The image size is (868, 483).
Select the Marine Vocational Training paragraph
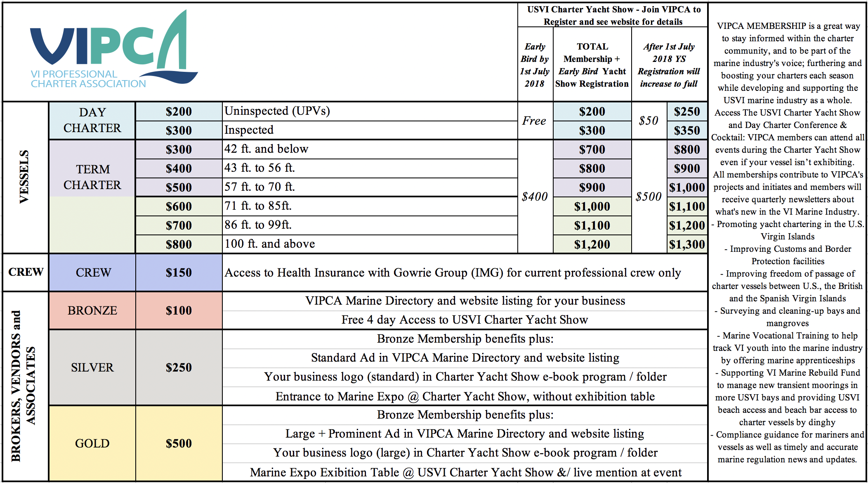788,348
